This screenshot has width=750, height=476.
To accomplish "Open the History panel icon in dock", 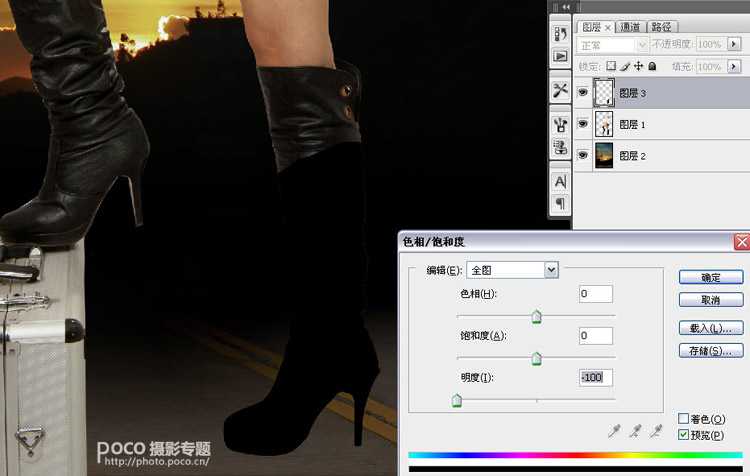I will (560, 35).
